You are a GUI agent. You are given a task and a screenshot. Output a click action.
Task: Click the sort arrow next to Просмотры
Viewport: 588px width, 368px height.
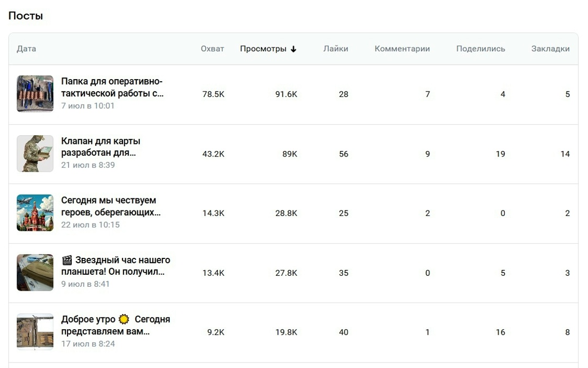click(293, 49)
